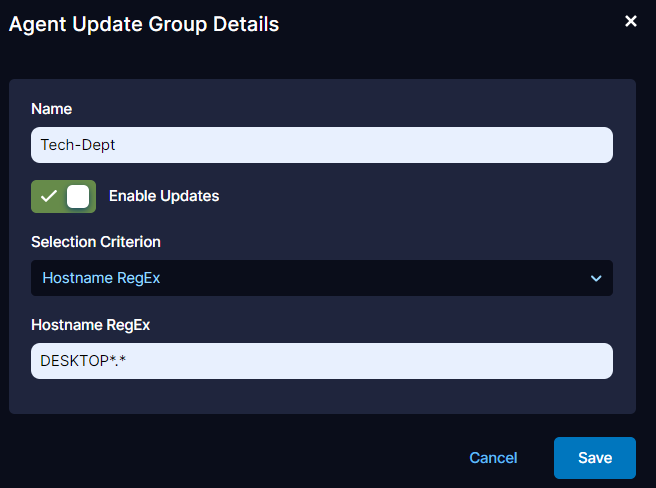Click the "Selection Criterion" label

pyautogui.click(x=96, y=242)
